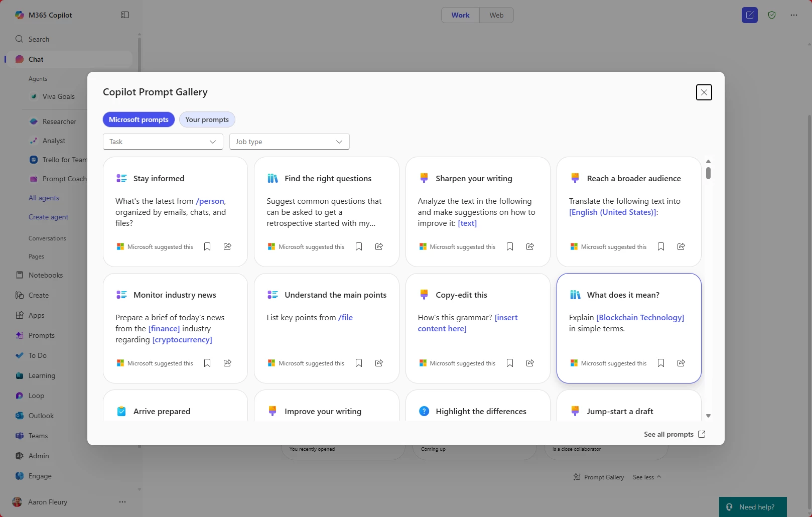Expand the Conversations section
Image resolution: width=812 pixels, height=517 pixels.
tap(47, 238)
